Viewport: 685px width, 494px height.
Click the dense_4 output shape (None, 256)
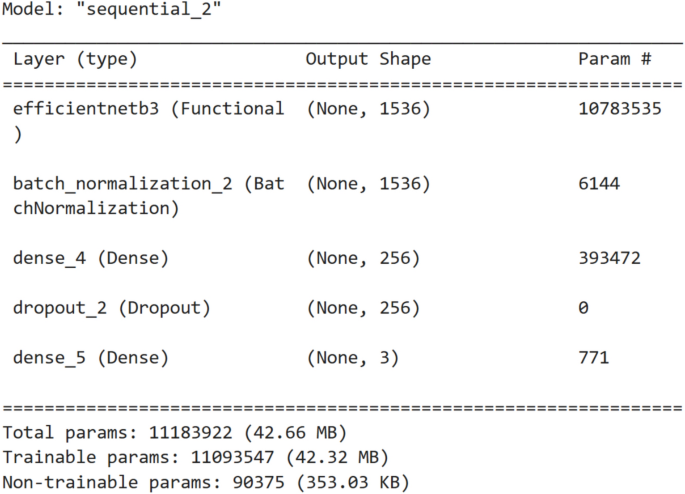click(363, 259)
